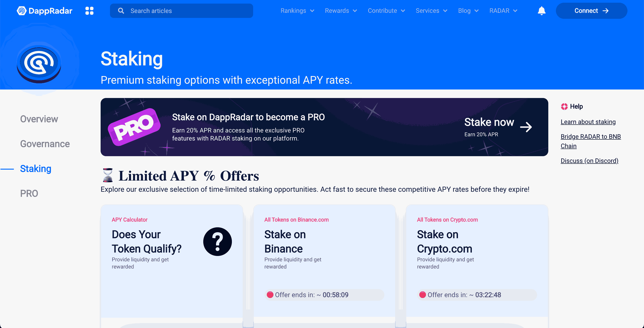Open the Stake on Crypto.com card
644x328 pixels.
point(477,261)
